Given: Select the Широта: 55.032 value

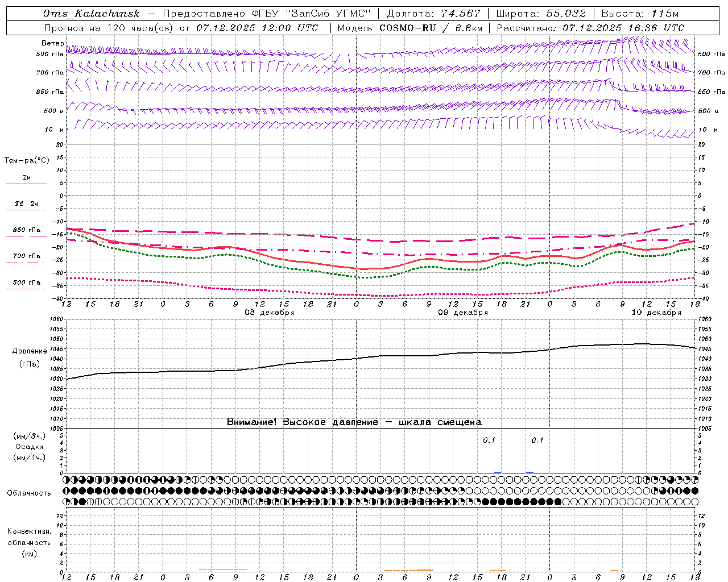Looking at the screenshot, I should click(541, 14).
